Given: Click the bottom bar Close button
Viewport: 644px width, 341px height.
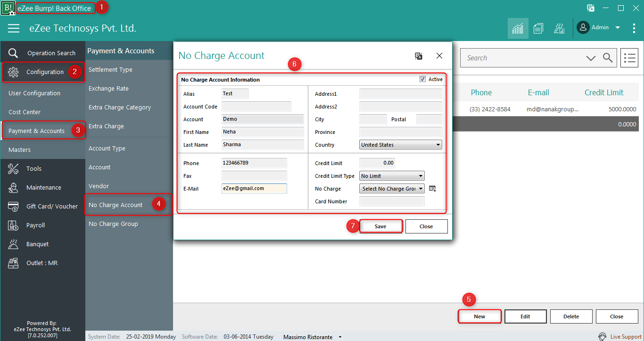Looking at the screenshot, I should coord(617,316).
